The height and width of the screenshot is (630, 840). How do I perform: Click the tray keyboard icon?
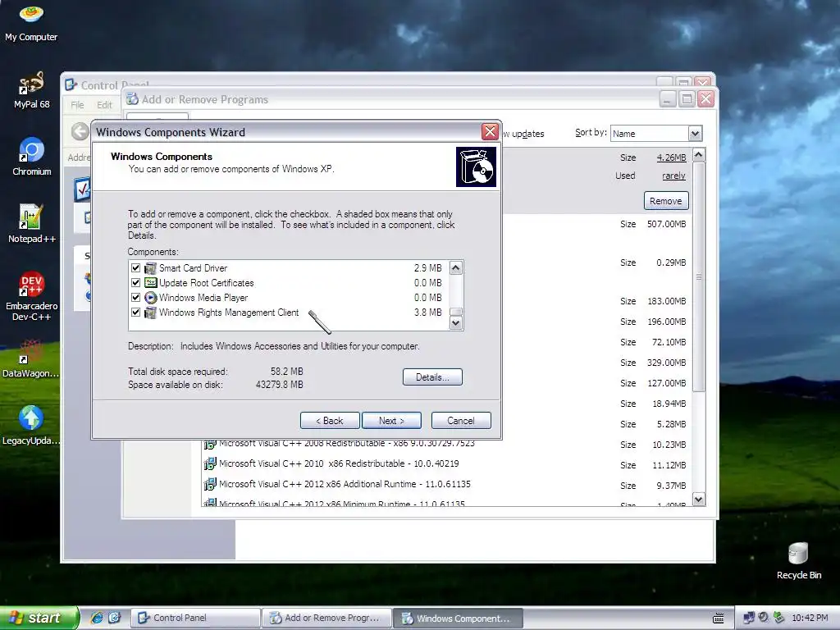(x=719, y=619)
